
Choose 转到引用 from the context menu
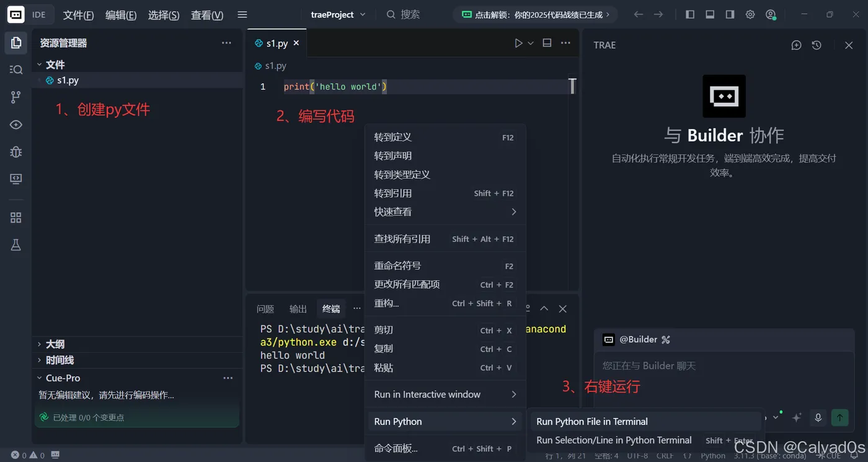click(x=445, y=193)
